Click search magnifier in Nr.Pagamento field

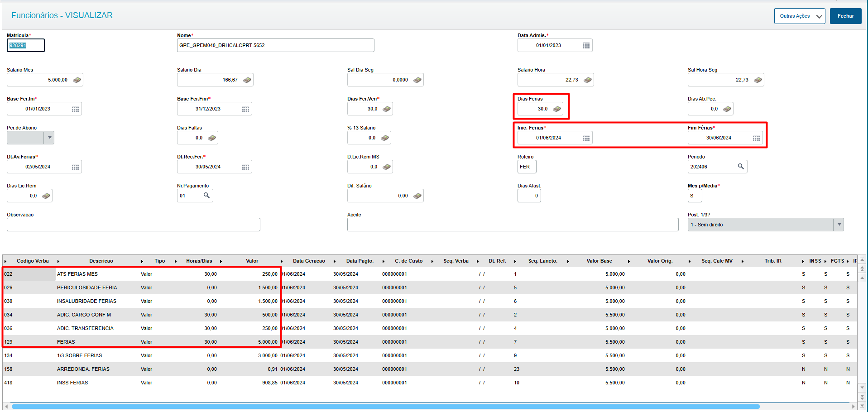click(x=206, y=195)
